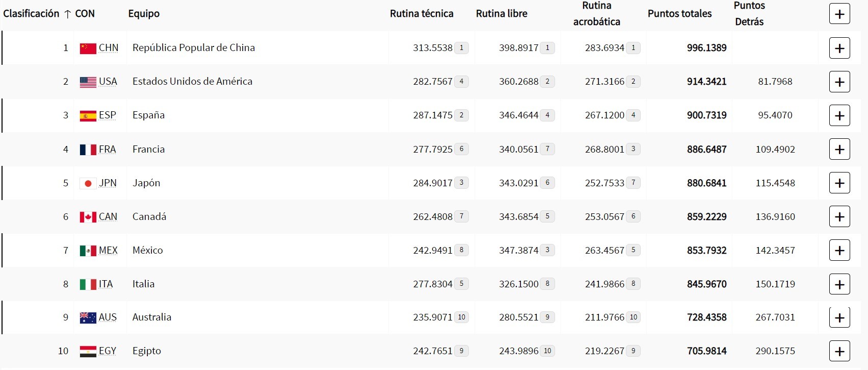This screenshot has width=868, height=370.
Task: Click the Rutina técnica column header
Action: click(x=422, y=14)
